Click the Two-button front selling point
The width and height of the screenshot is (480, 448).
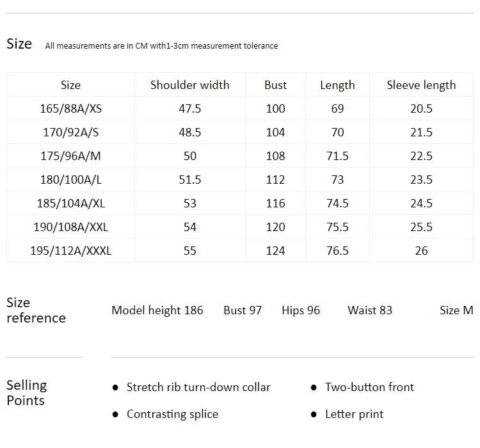(x=369, y=387)
